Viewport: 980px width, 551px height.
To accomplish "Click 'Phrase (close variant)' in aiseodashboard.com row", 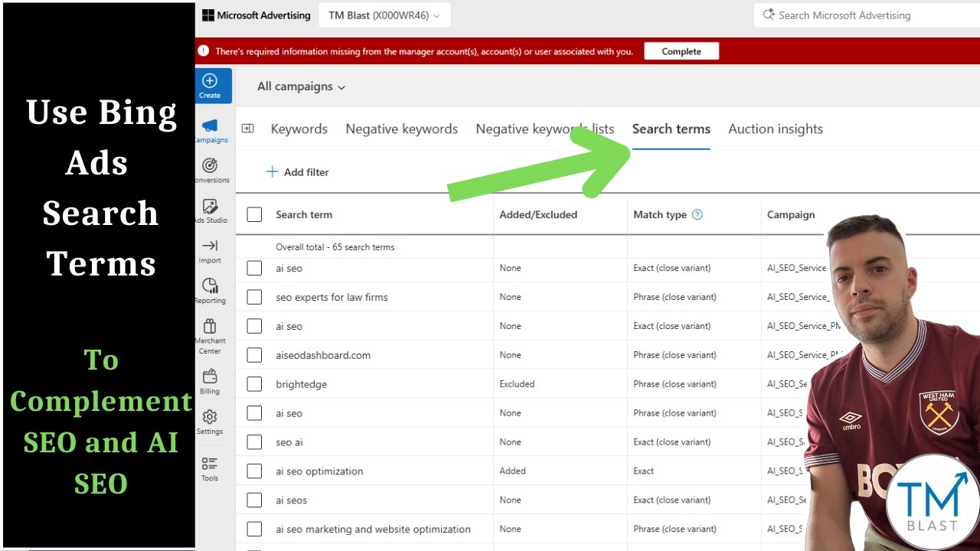I will point(675,355).
